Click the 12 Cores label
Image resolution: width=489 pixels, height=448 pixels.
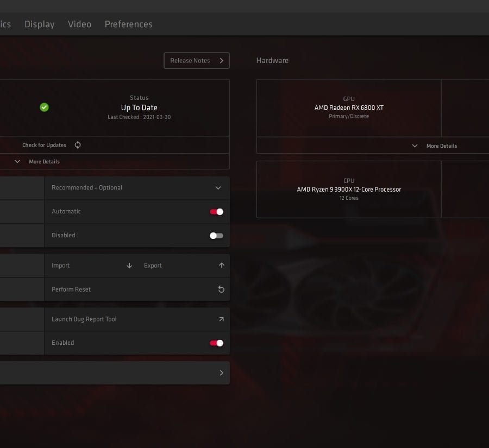[349, 198]
